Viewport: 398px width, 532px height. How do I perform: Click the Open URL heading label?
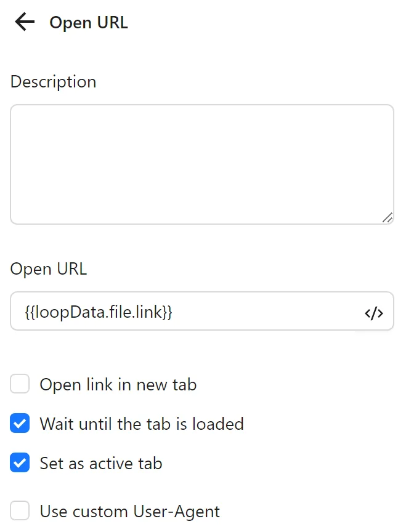pyautogui.click(x=48, y=268)
